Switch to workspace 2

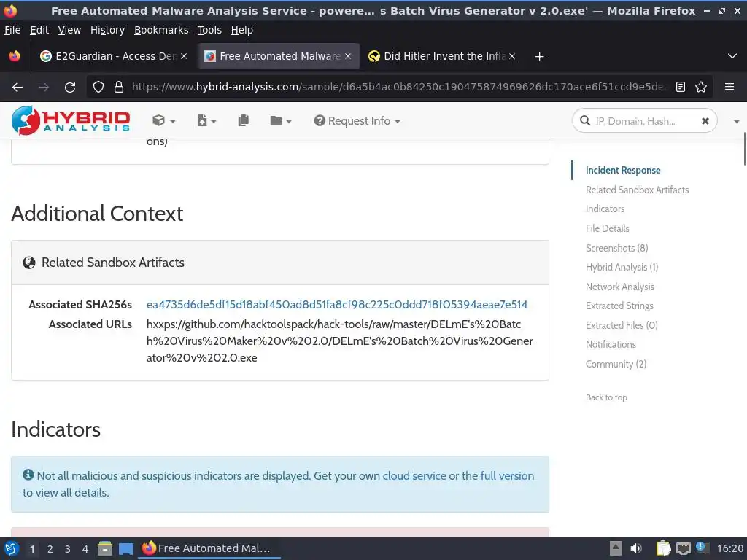[50, 549]
